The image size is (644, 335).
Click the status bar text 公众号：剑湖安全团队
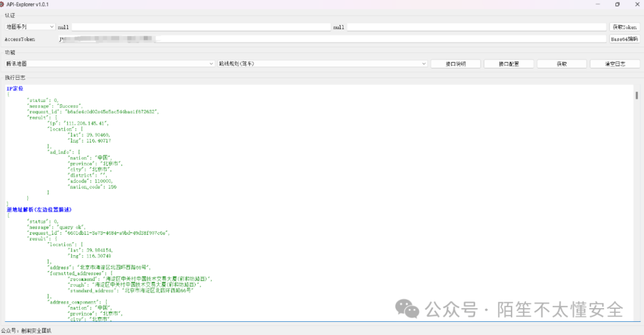(x=26, y=330)
